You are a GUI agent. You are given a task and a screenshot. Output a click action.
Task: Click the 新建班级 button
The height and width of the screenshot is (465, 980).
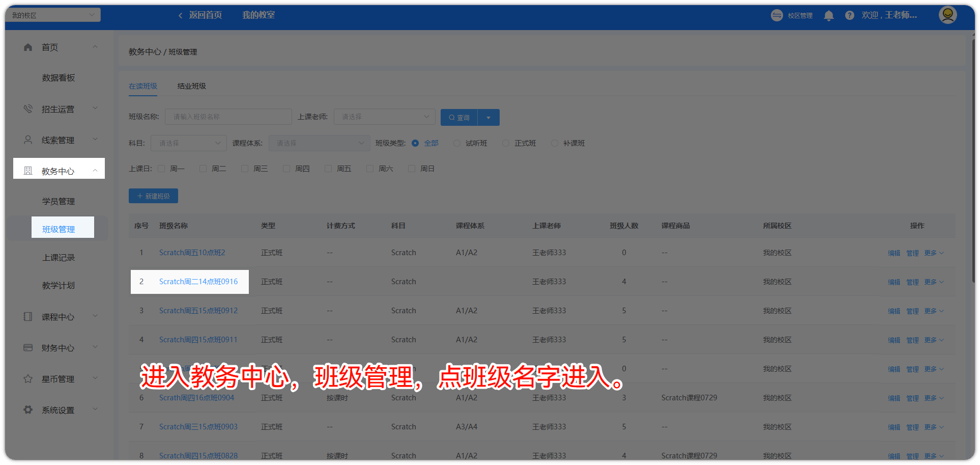pyautogui.click(x=153, y=196)
